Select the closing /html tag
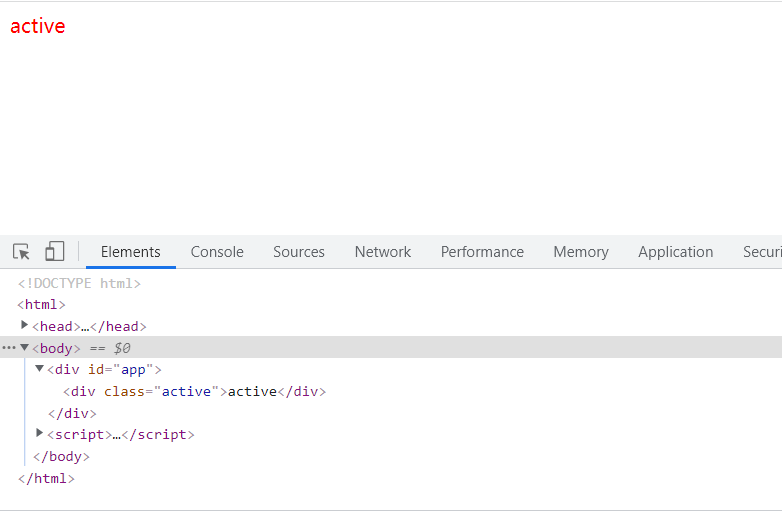This screenshot has height=511, width=782. click(46, 479)
